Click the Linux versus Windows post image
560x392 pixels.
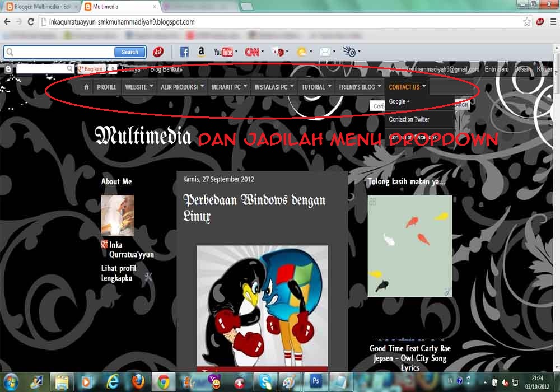262,307
